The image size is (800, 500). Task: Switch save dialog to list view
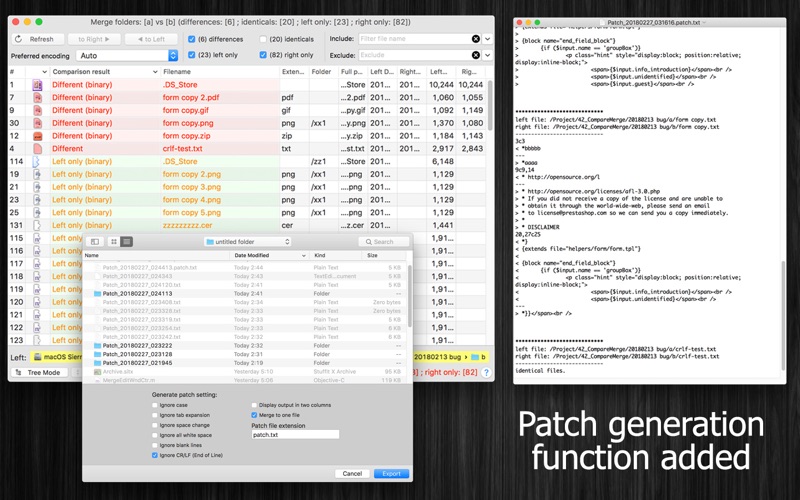(x=127, y=241)
